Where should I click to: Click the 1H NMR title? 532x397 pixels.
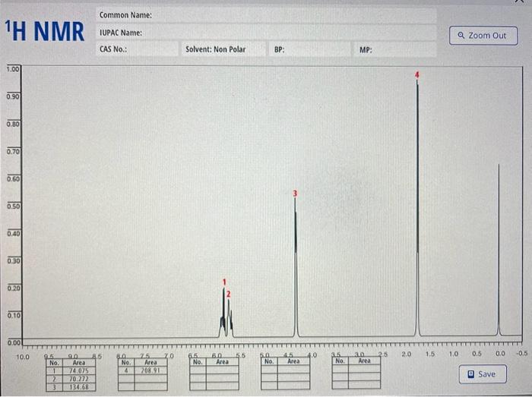(44, 31)
